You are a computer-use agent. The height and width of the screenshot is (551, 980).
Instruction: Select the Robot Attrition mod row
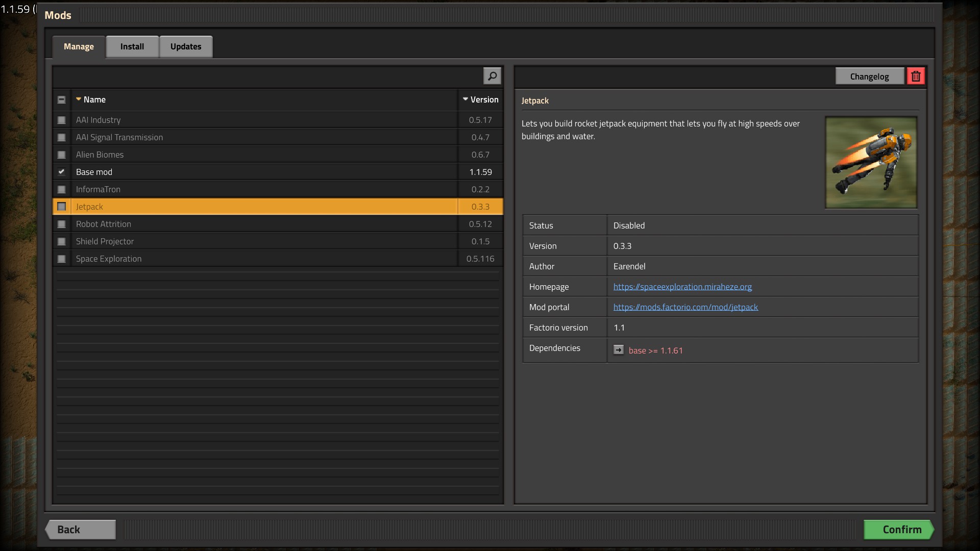pos(255,224)
